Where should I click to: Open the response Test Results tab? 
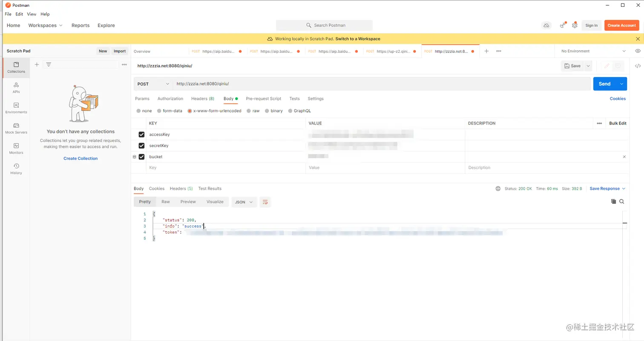pyautogui.click(x=210, y=188)
